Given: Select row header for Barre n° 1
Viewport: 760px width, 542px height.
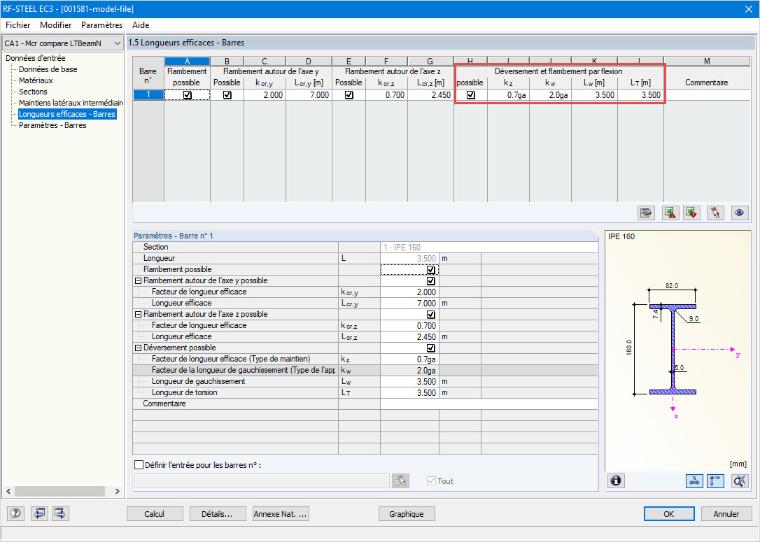Looking at the screenshot, I should (148, 95).
